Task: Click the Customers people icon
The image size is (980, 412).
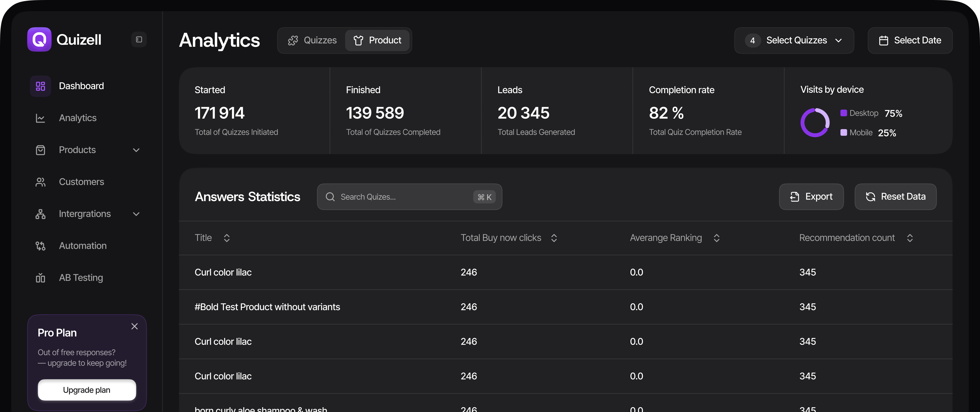Action: point(40,182)
